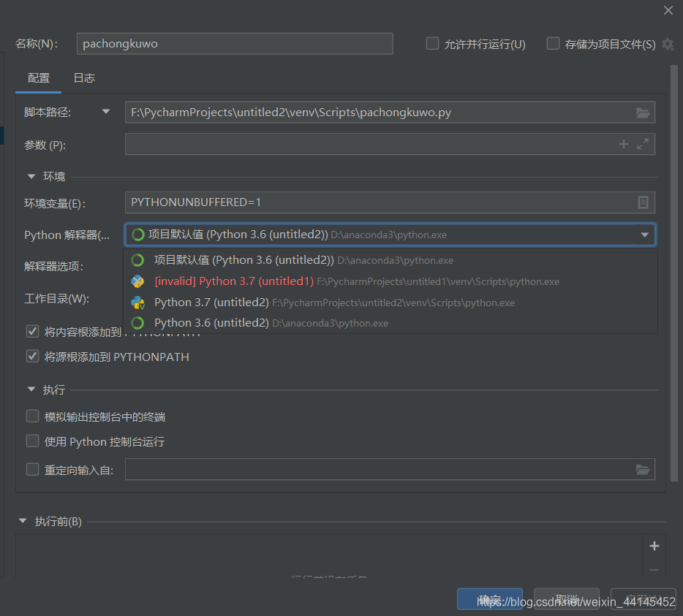Open environment variables editor icon
This screenshot has width=683, height=616.
click(x=643, y=202)
